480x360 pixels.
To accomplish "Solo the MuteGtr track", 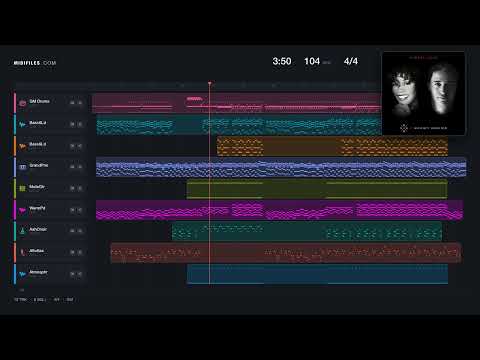I will [x=80, y=188].
